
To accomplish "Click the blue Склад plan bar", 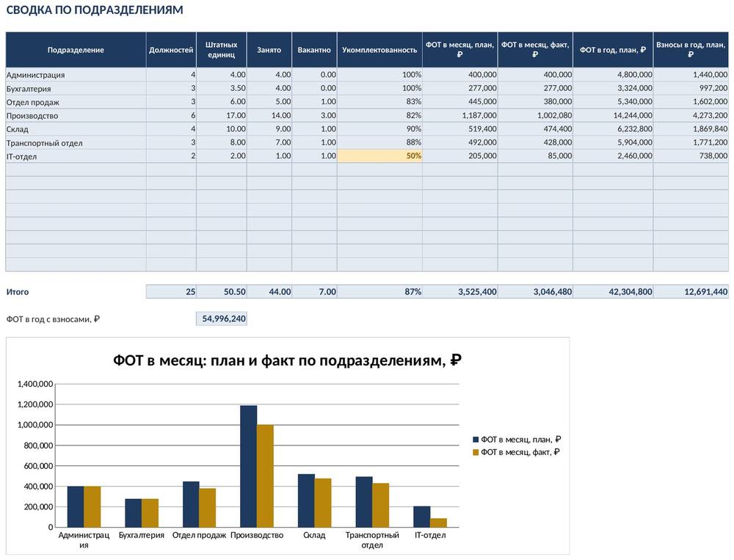I will (306, 501).
